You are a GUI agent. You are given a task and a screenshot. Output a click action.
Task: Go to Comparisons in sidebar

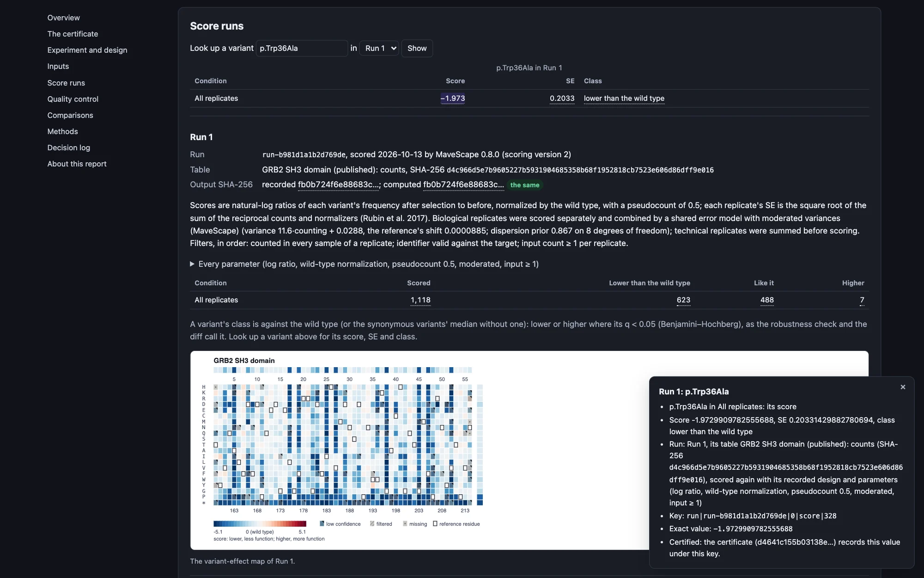[x=70, y=115]
